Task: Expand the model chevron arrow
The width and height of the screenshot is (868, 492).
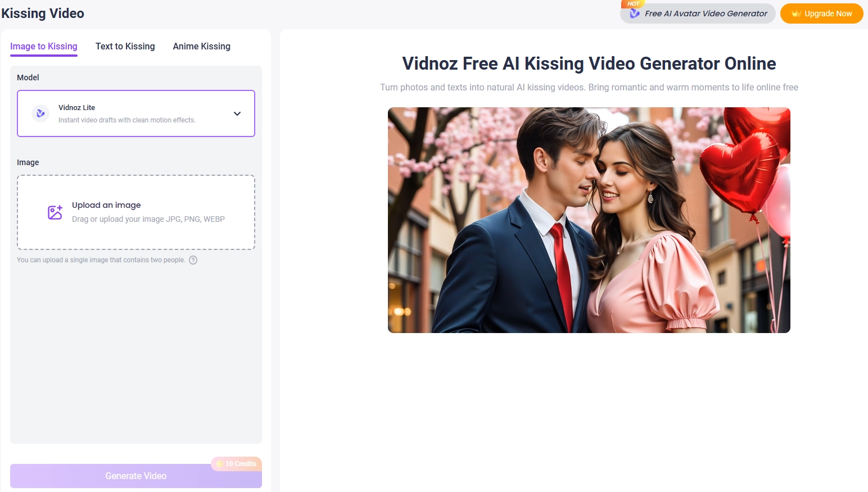Action: click(237, 113)
